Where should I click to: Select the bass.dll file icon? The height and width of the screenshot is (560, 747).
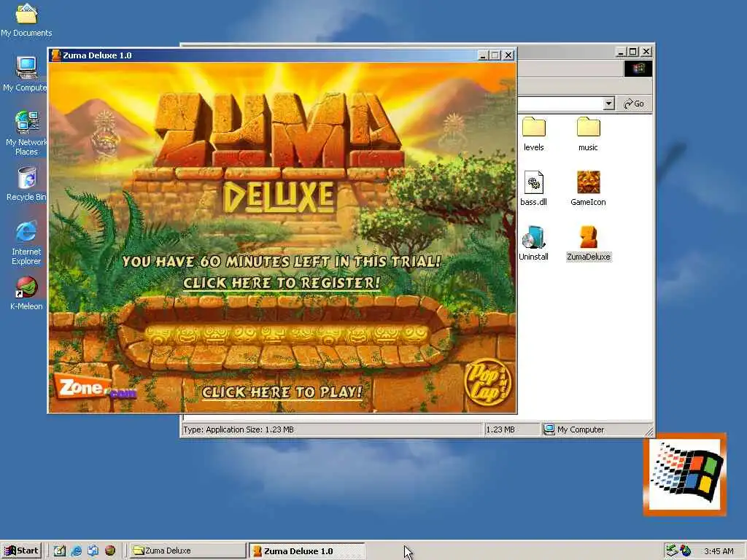pyautogui.click(x=533, y=189)
